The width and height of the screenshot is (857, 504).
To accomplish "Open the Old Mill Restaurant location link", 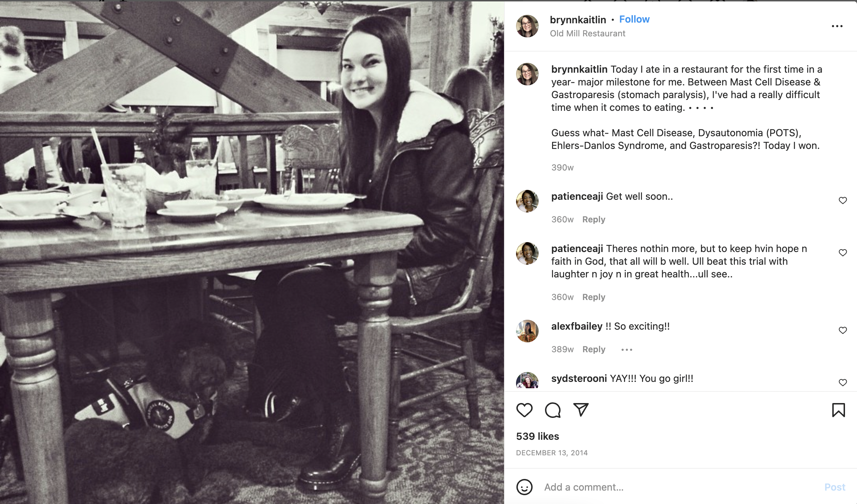I will click(x=587, y=34).
